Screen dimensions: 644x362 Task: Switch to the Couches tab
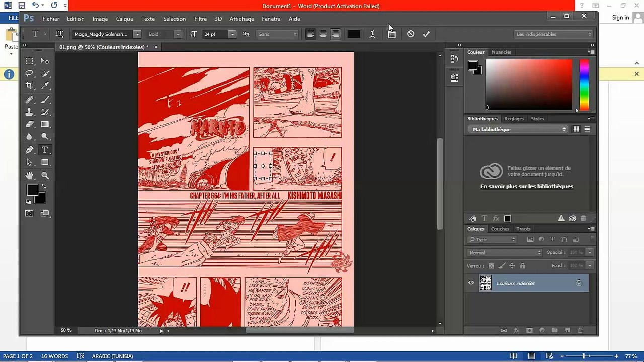[500, 229]
